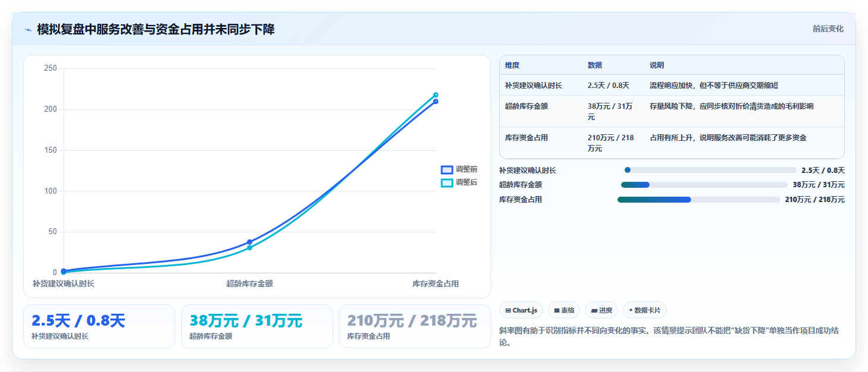868x372 pixels.
Task: Click the y-axis value 250
Action: [50, 68]
